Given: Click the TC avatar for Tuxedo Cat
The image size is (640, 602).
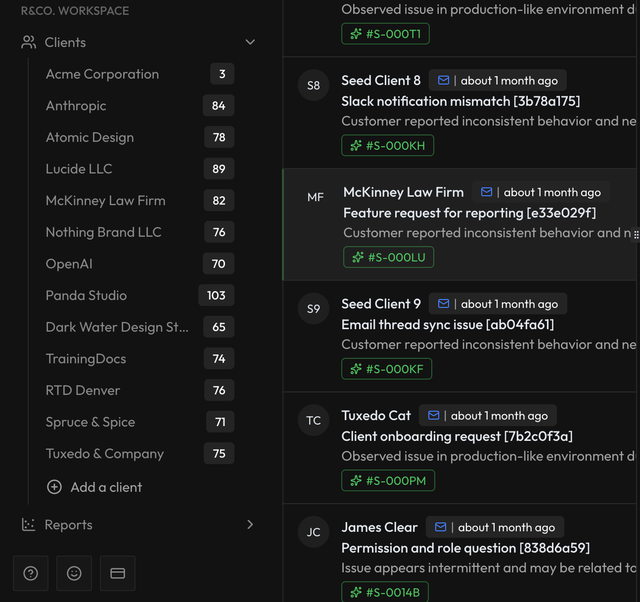Looking at the screenshot, I should click(313, 420).
